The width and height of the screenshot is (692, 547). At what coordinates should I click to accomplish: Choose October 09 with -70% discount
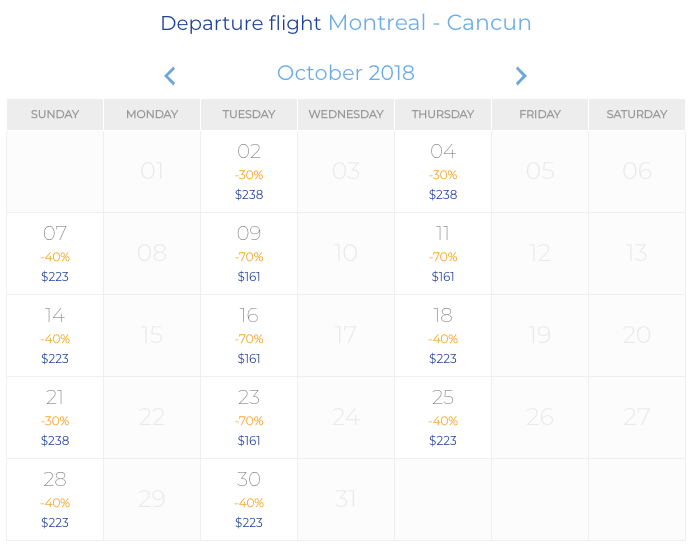[249, 254]
